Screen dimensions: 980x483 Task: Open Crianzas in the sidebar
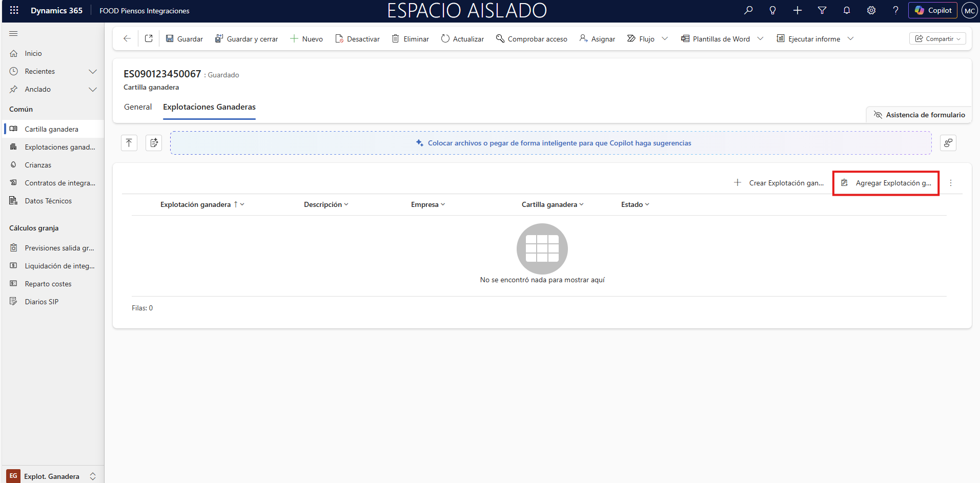coord(38,165)
